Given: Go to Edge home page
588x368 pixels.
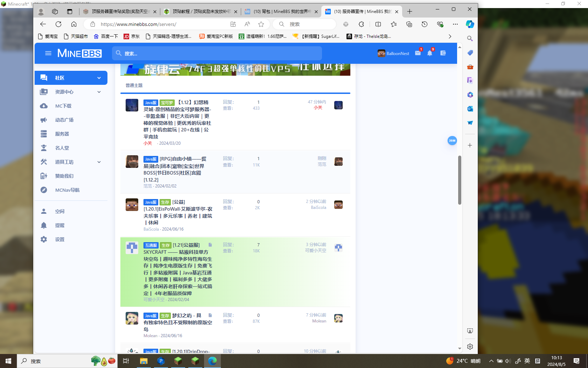Looking at the screenshot, I should tap(74, 24).
